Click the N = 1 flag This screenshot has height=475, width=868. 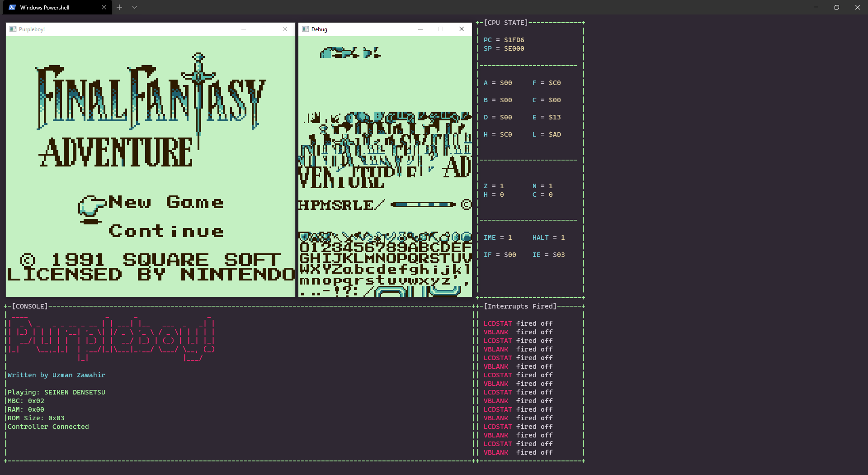coord(542,186)
